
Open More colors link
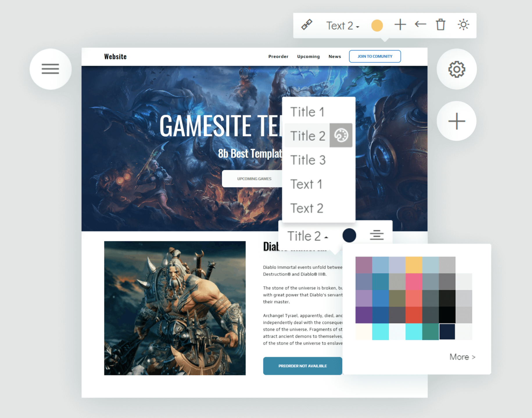(462, 357)
